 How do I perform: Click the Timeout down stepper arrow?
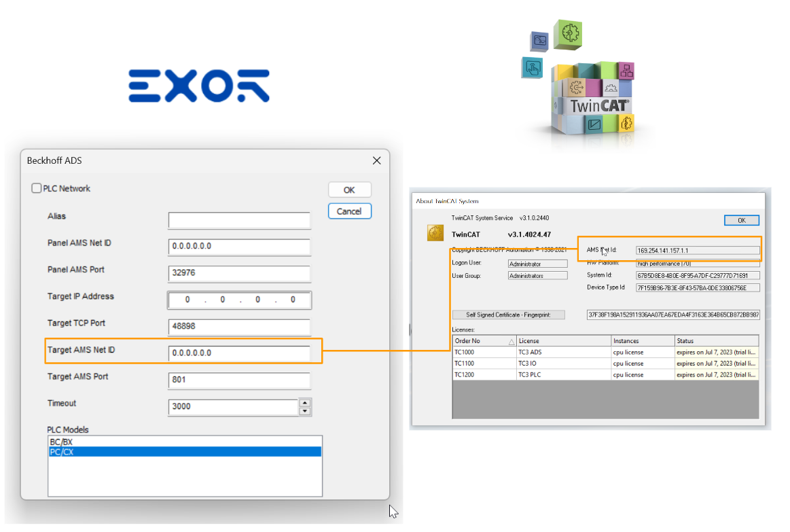click(x=304, y=411)
